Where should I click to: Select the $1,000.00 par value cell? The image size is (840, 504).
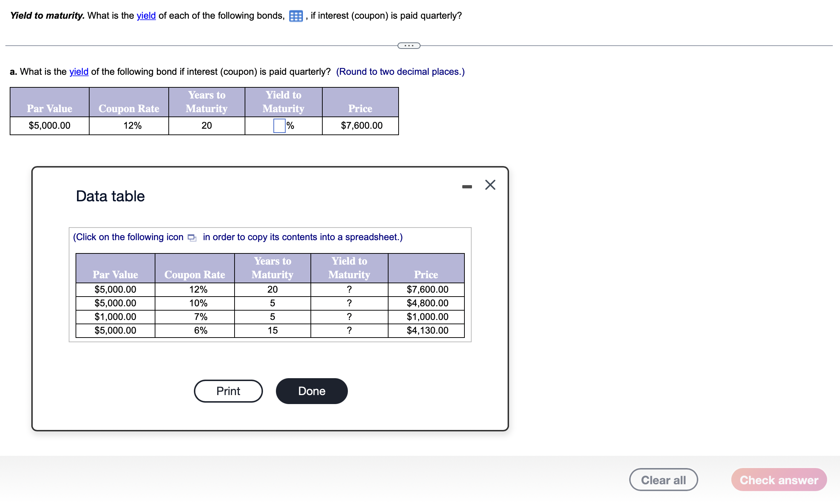115,316
